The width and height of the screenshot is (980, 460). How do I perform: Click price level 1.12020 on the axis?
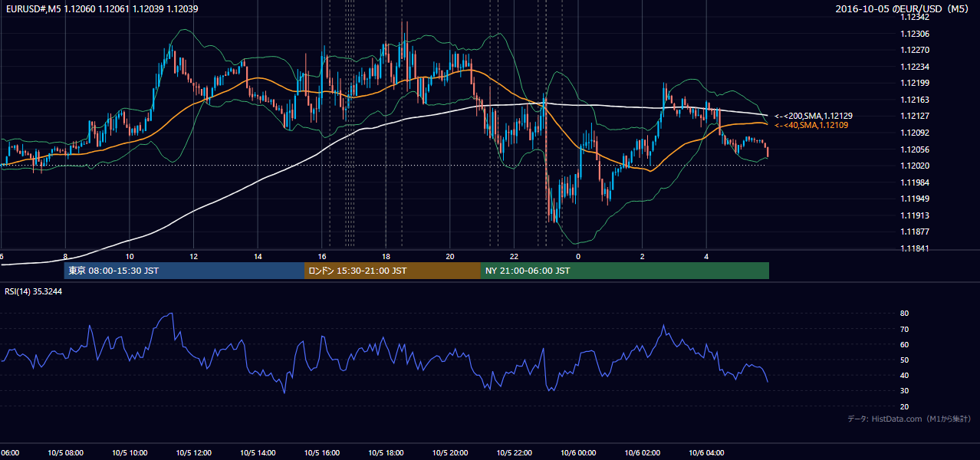[915, 166]
